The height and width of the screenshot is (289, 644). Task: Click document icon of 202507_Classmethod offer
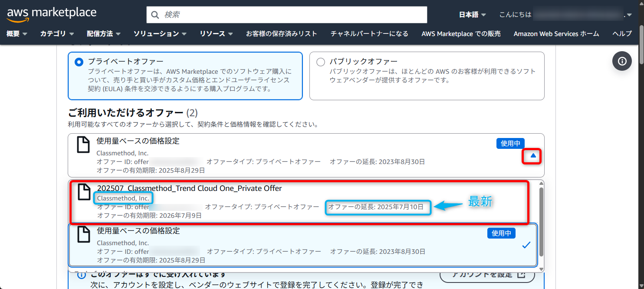tap(84, 192)
